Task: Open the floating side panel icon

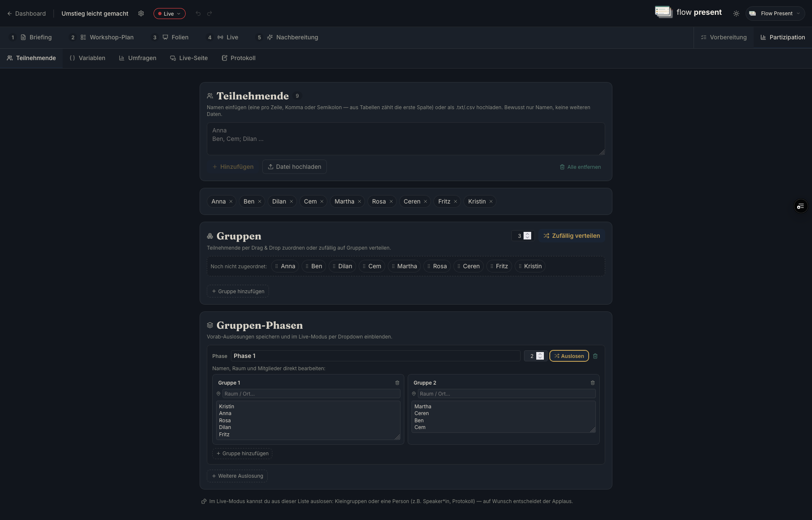Action: click(801, 206)
